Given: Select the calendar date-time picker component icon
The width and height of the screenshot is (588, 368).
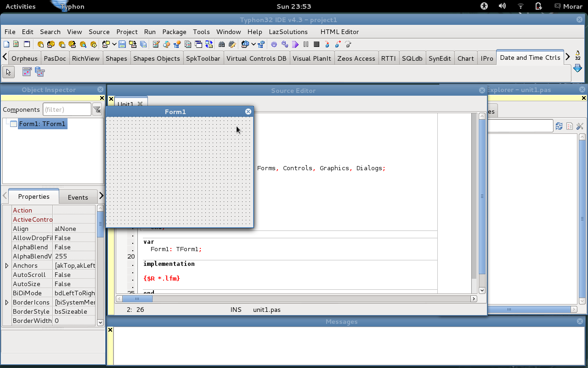Looking at the screenshot, I should (27, 72).
